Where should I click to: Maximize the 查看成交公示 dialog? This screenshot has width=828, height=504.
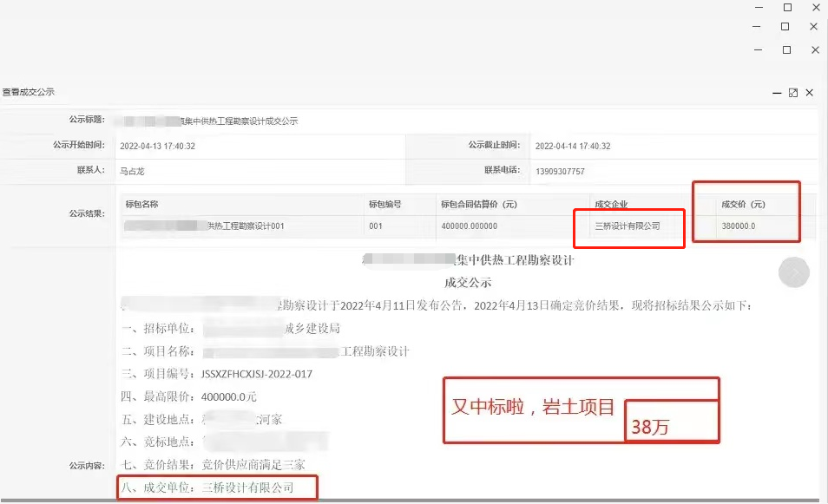click(792, 93)
